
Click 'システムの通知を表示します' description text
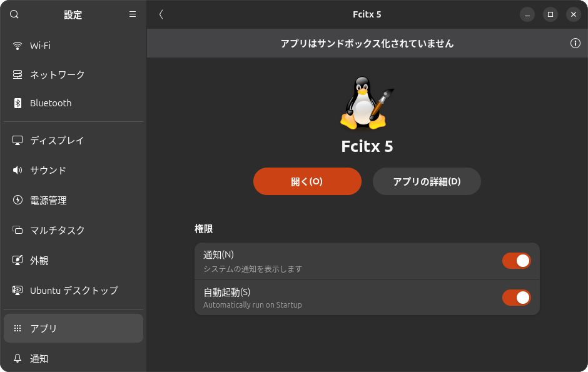tap(253, 269)
